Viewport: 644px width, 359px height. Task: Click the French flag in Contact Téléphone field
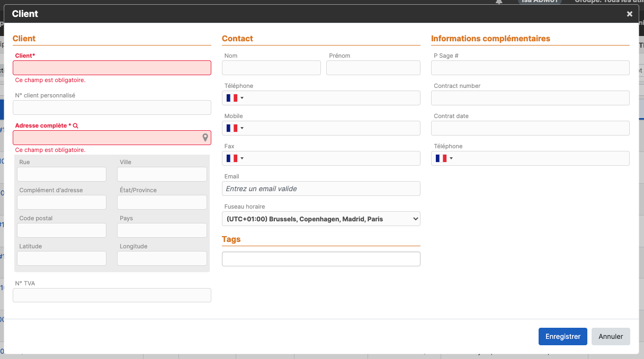pyautogui.click(x=231, y=98)
